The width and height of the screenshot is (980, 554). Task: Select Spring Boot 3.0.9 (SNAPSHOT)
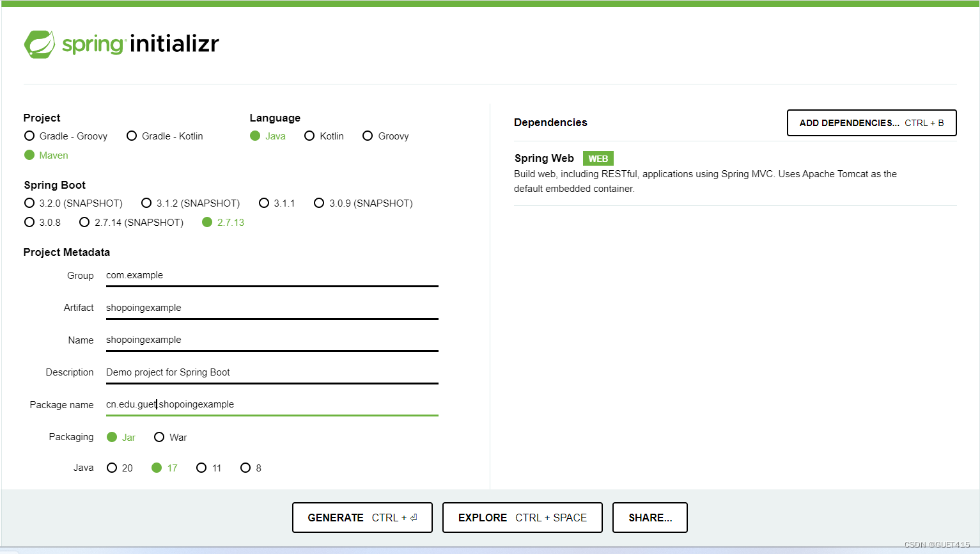point(363,203)
